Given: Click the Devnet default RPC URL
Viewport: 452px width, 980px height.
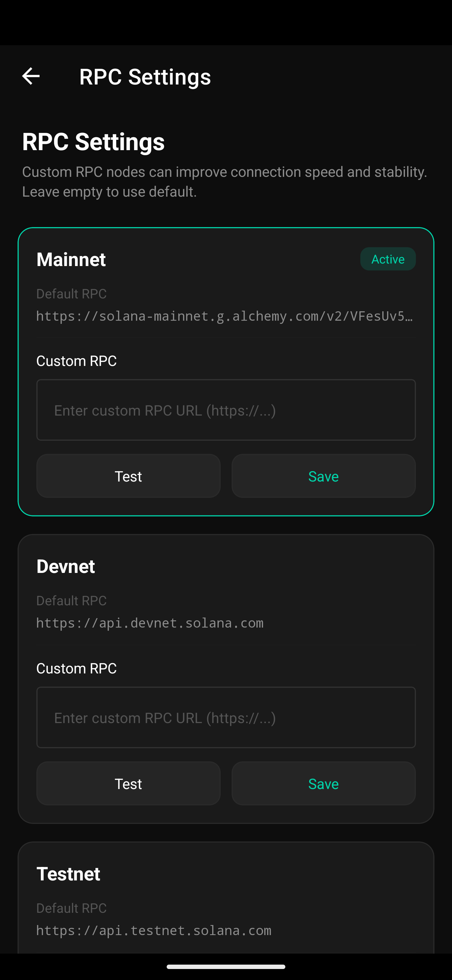Looking at the screenshot, I should pyautogui.click(x=150, y=623).
